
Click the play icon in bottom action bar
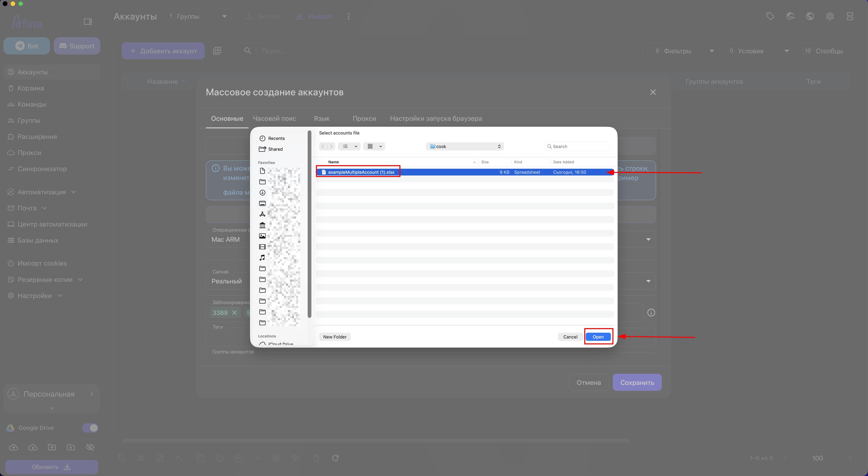238,458
